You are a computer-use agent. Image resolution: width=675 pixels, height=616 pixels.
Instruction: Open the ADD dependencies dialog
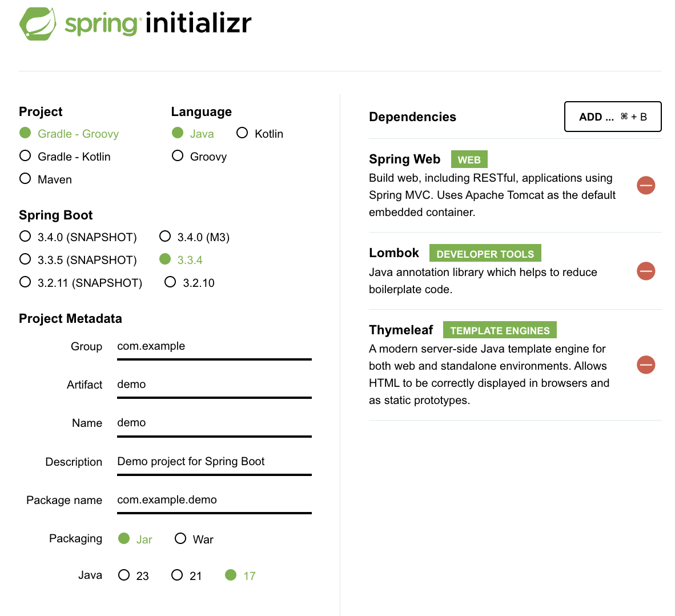coord(613,117)
